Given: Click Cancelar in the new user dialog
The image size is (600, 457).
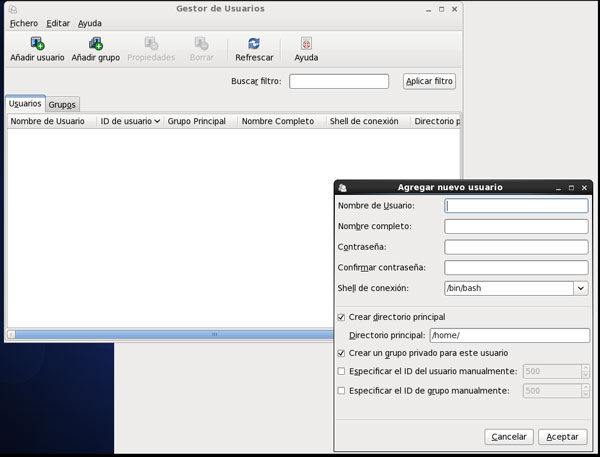Looking at the screenshot, I should (509, 437).
